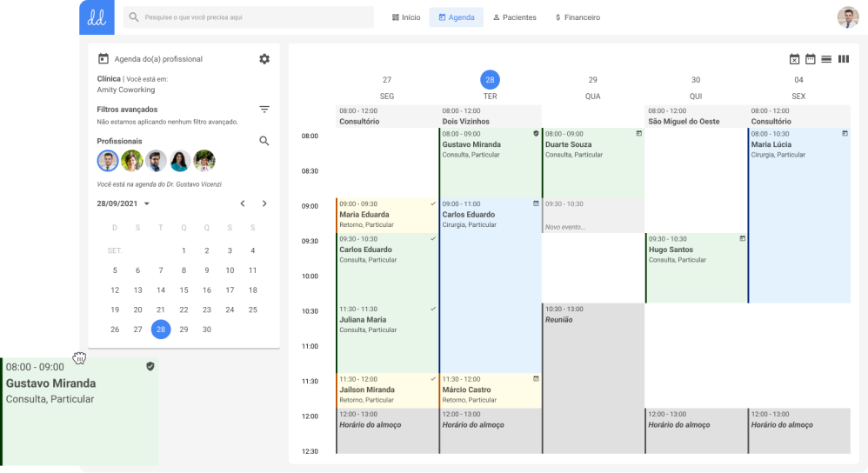Viewport: 868px width, 473px height.
Task: Click the checkmark on Juliana Maria appointment
Action: pyautogui.click(x=433, y=309)
